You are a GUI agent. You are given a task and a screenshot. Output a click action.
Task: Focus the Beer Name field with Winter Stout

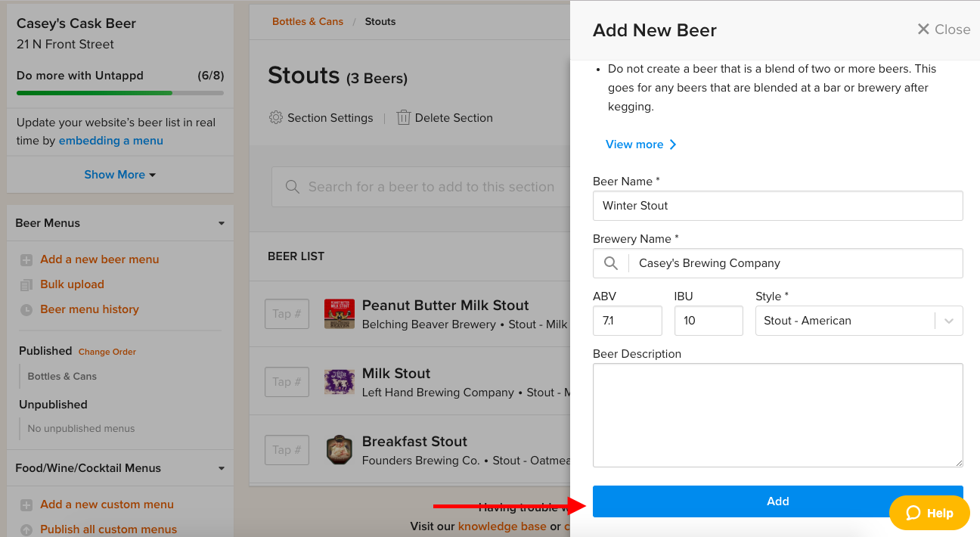click(778, 206)
